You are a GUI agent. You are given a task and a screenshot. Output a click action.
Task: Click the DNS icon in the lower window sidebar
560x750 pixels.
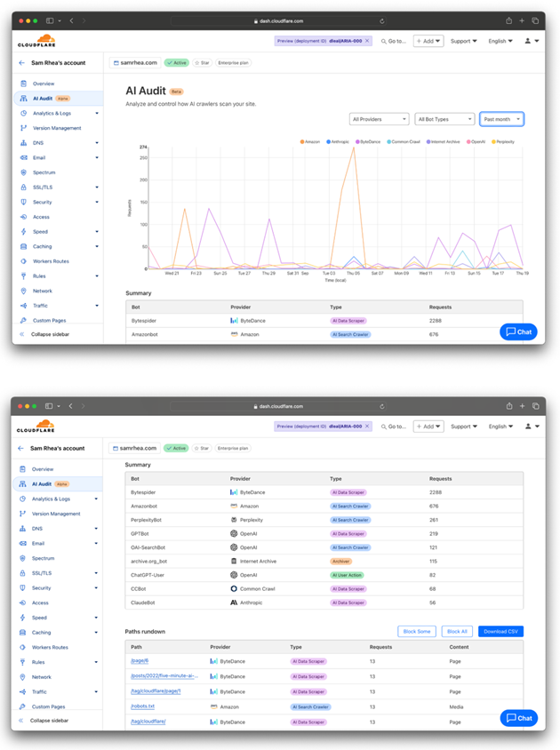click(x=23, y=529)
